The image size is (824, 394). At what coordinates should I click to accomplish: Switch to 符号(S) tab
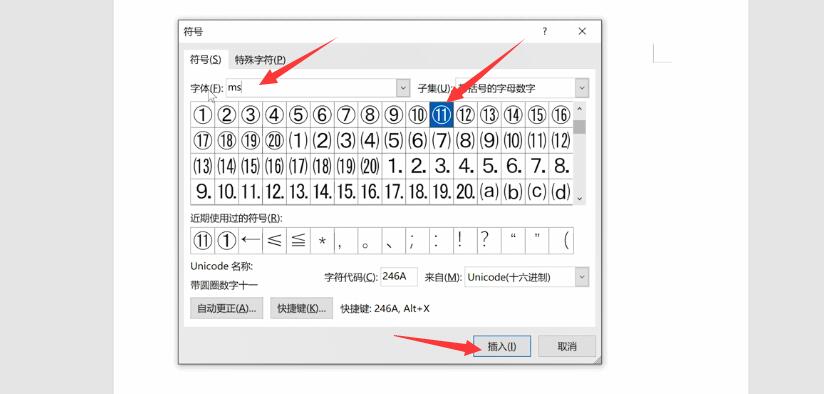click(205, 60)
